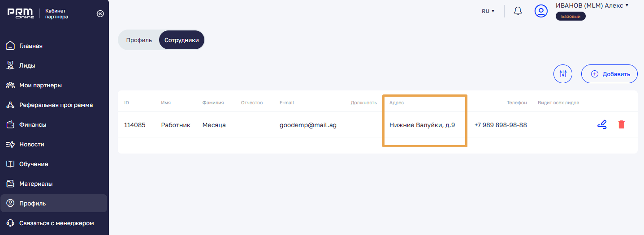Expand the RU language dropdown

point(488,11)
